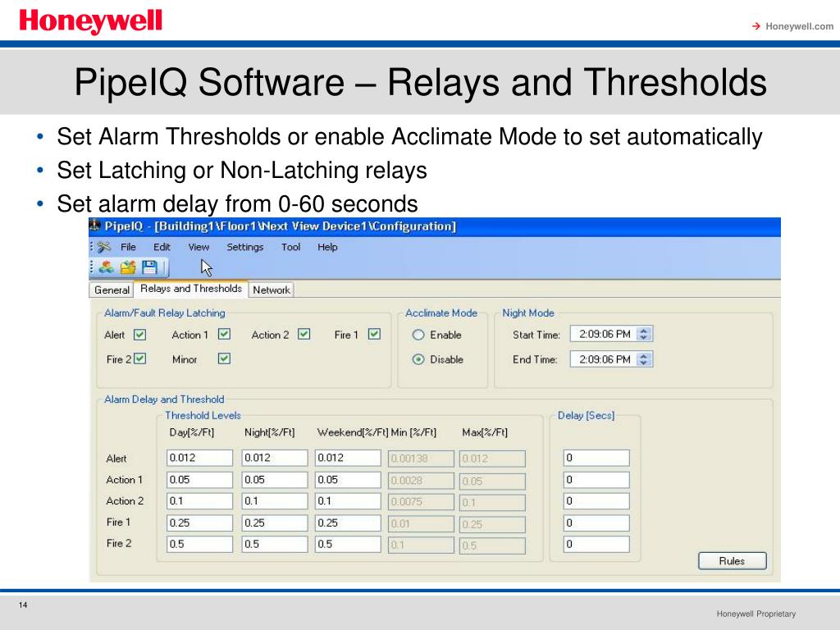
Task: Toggle the Action 2 latching checkbox
Action: 304,335
